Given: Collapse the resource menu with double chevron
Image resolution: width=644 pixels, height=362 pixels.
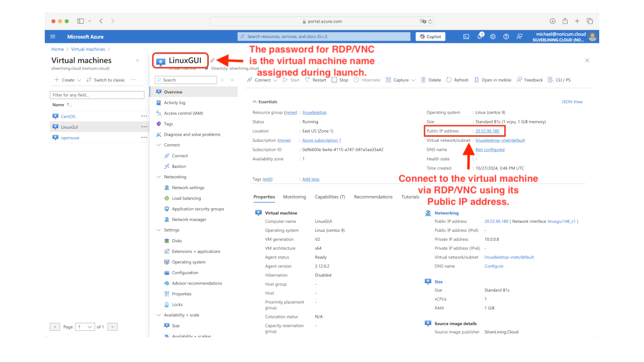Looking at the screenshot, I should click(232, 80).
